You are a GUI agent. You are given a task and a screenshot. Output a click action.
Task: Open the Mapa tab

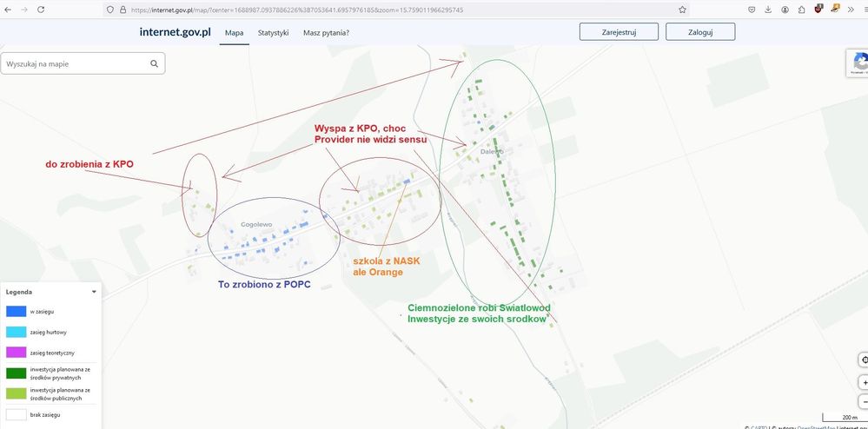click(234, 33)
